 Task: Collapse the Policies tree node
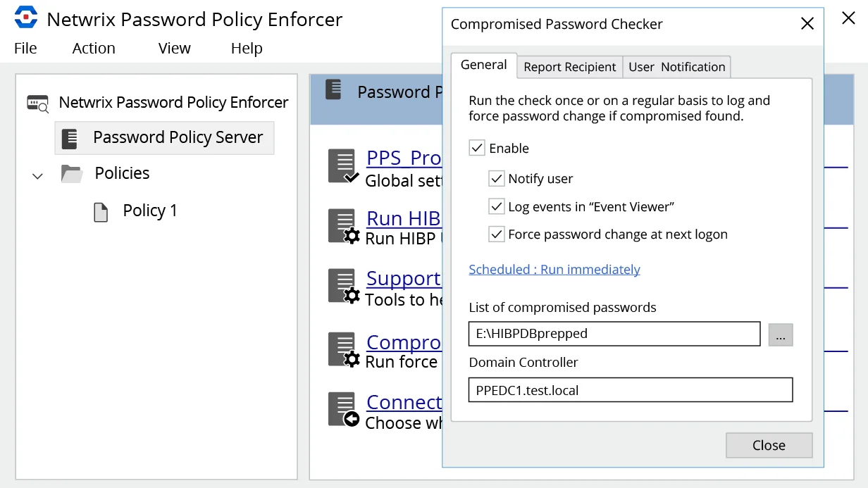(38, 175)
